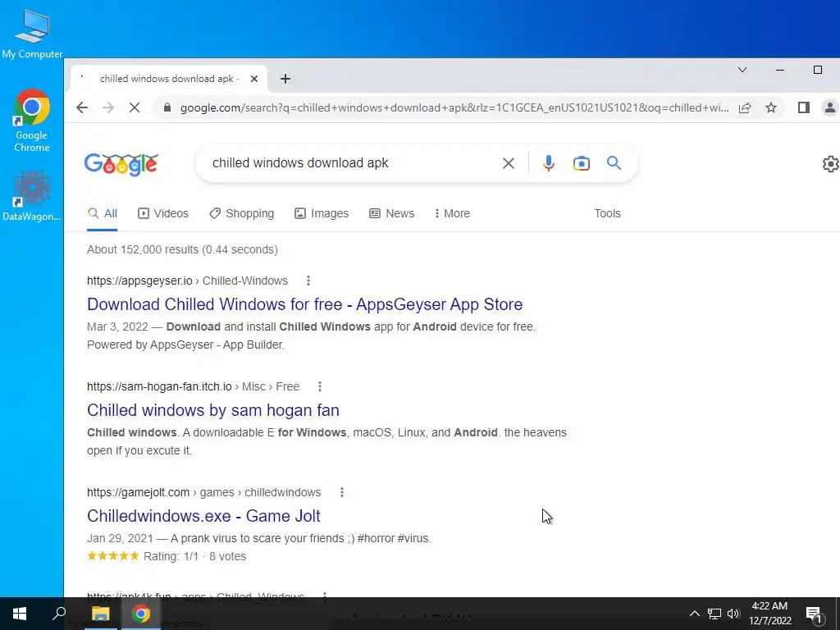Switch to the Shopping tab

pyautogui.click(x=242, y=214)
